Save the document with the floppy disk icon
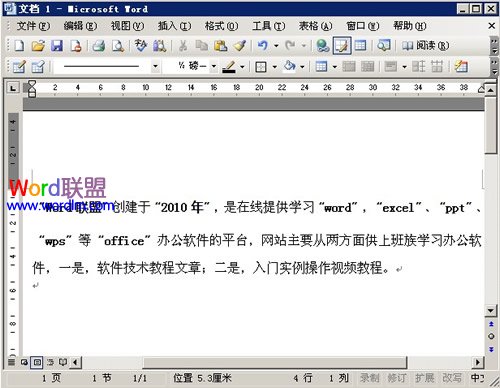The height and width of the screenshot is (388, 500). point(57,46)
